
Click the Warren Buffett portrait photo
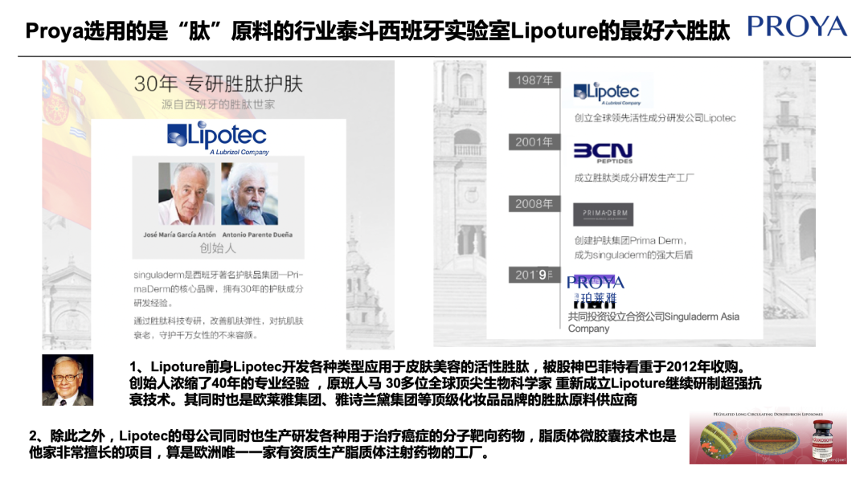68,380
